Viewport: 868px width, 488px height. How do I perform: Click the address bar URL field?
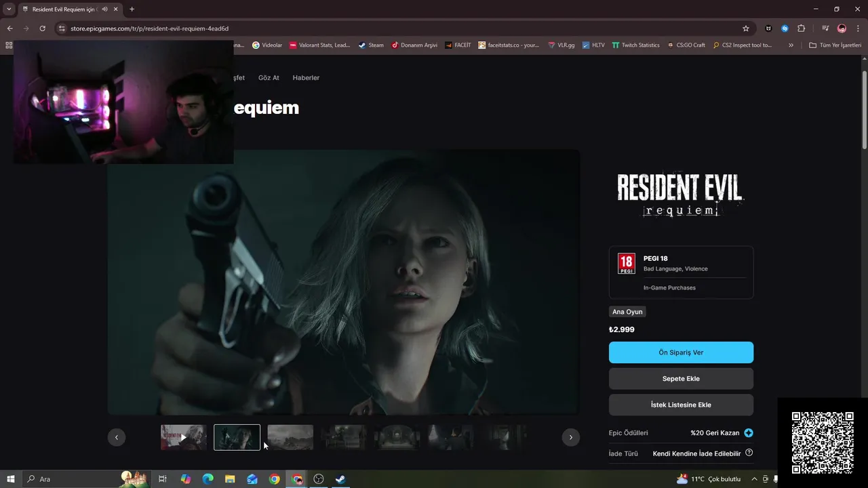point(400,28)
